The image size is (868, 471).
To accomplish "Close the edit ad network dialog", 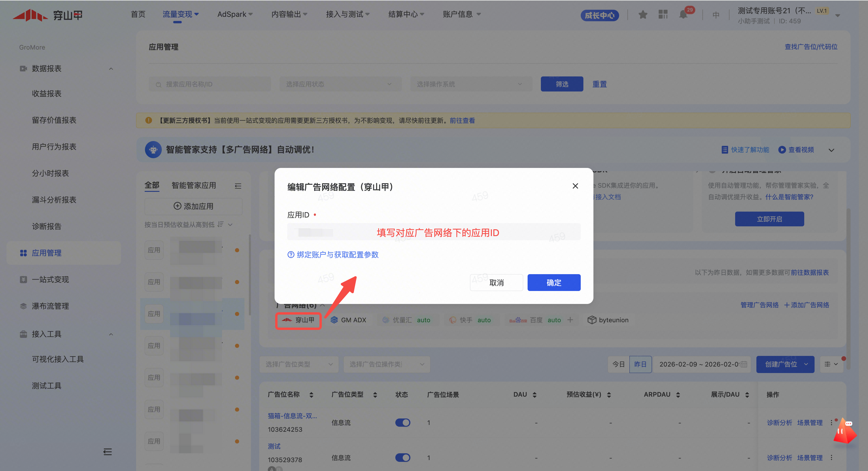I will point(575,186).
